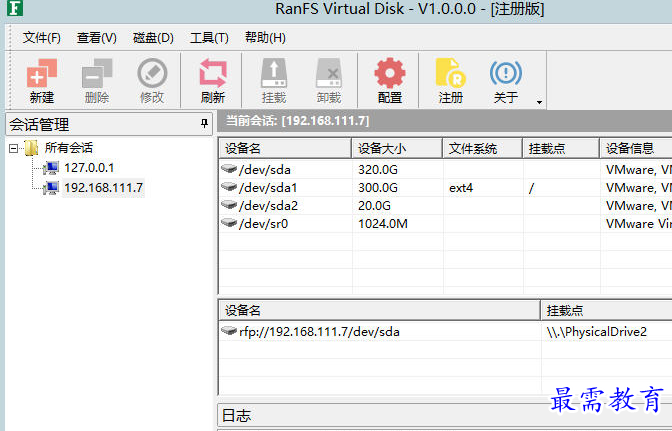
Task: Click disk icon of rfp:// mounted entry
Action: click(x=229, y=331)
